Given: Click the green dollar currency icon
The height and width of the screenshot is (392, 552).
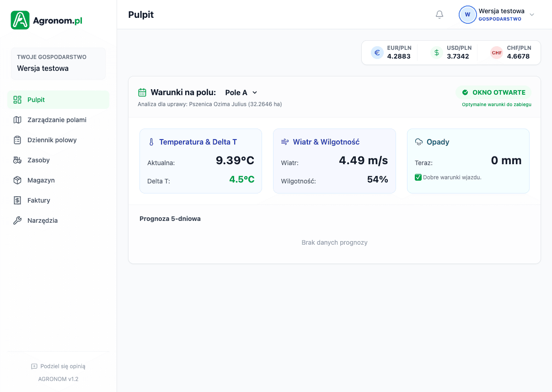Looking at the screenshot, I should click(437, 53).
